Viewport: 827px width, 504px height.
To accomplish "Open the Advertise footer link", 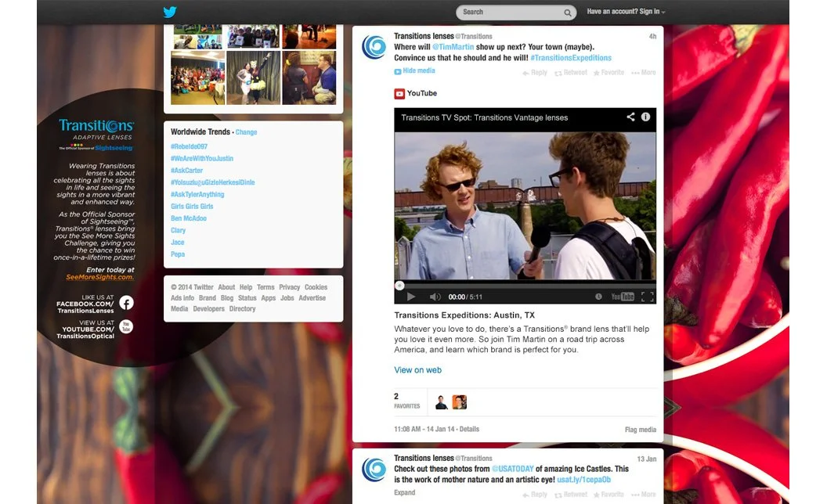I will [x=312, y=298].
